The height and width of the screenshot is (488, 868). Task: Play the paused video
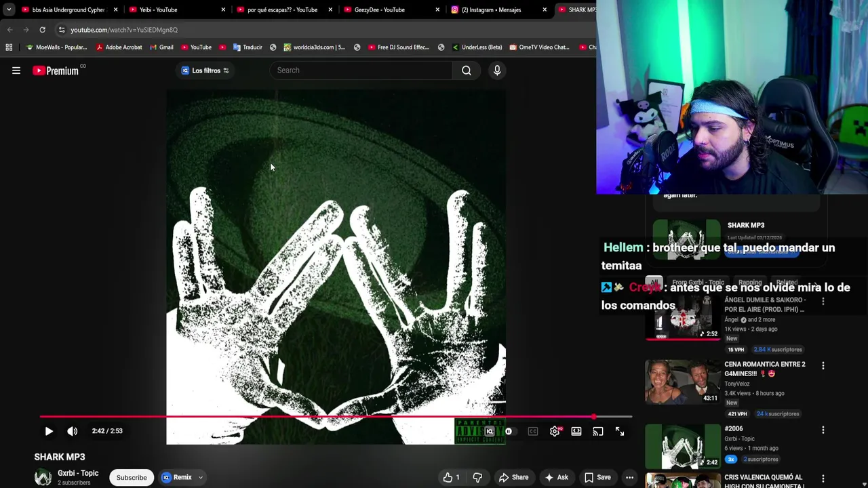[49, 431]
